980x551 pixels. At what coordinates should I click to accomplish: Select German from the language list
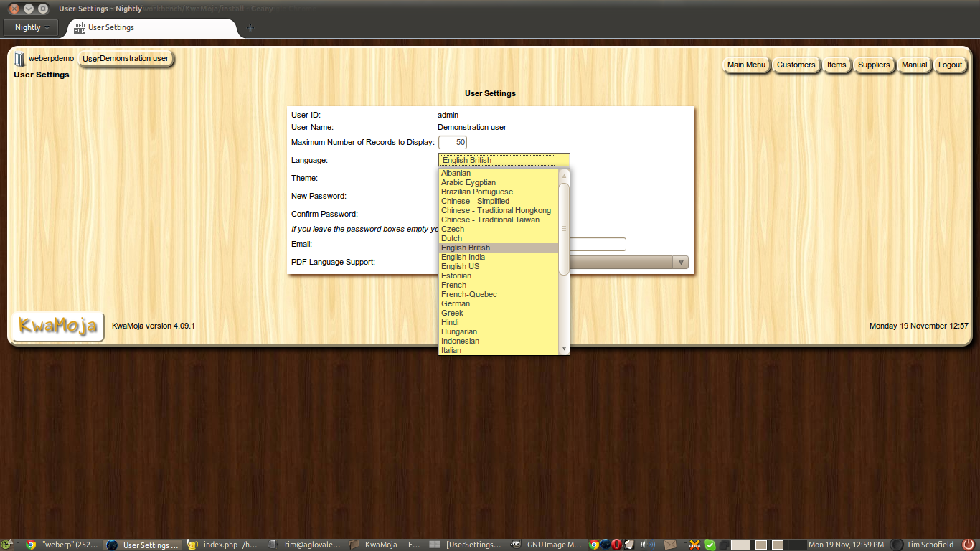(x=455, y=303)
